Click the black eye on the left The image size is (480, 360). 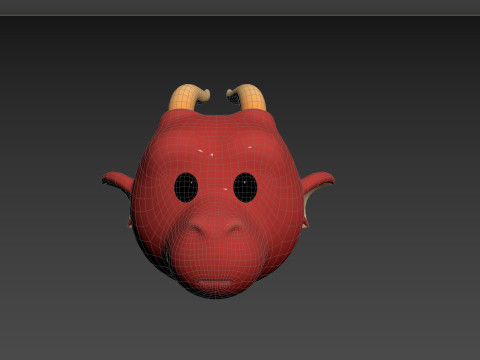186,187
